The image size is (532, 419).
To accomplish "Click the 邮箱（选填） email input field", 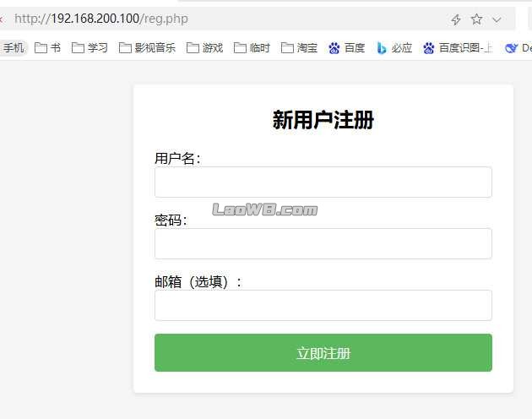I will pos(323,305).
